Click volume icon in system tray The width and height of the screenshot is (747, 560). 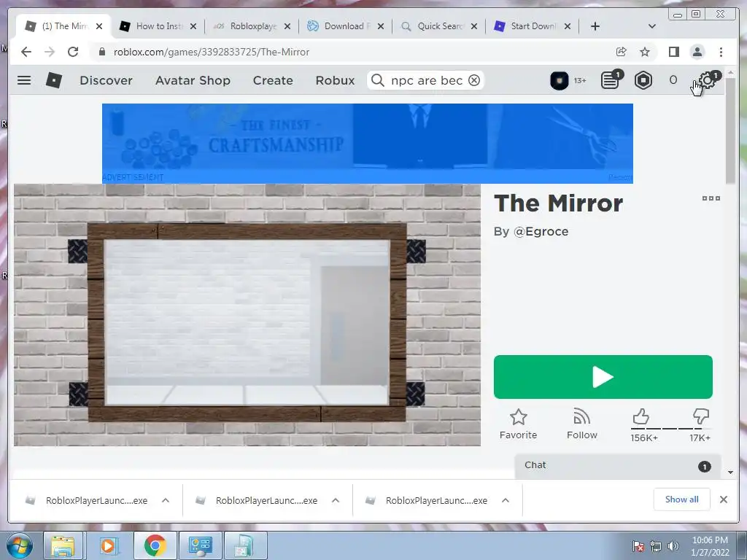click(673, 546)
